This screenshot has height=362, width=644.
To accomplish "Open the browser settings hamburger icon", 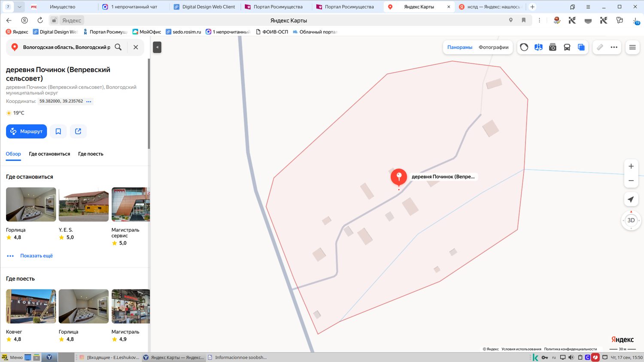I will point(588,7).
